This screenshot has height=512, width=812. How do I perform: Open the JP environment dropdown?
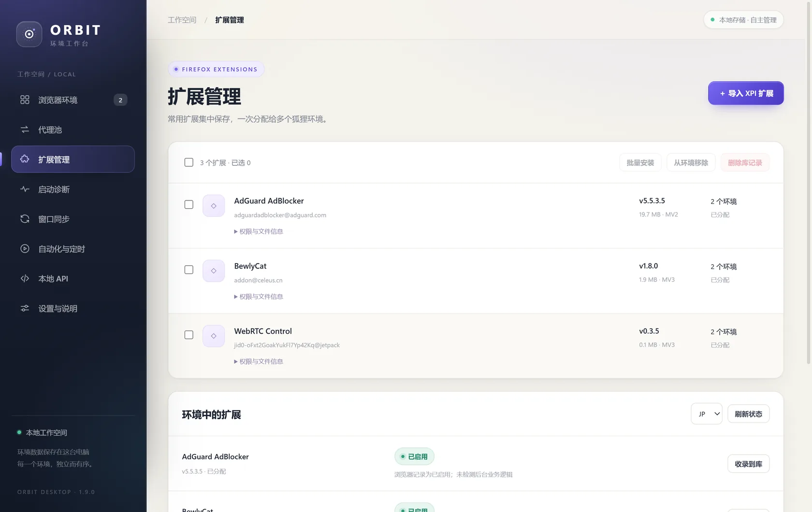click(x=707, y=414)
